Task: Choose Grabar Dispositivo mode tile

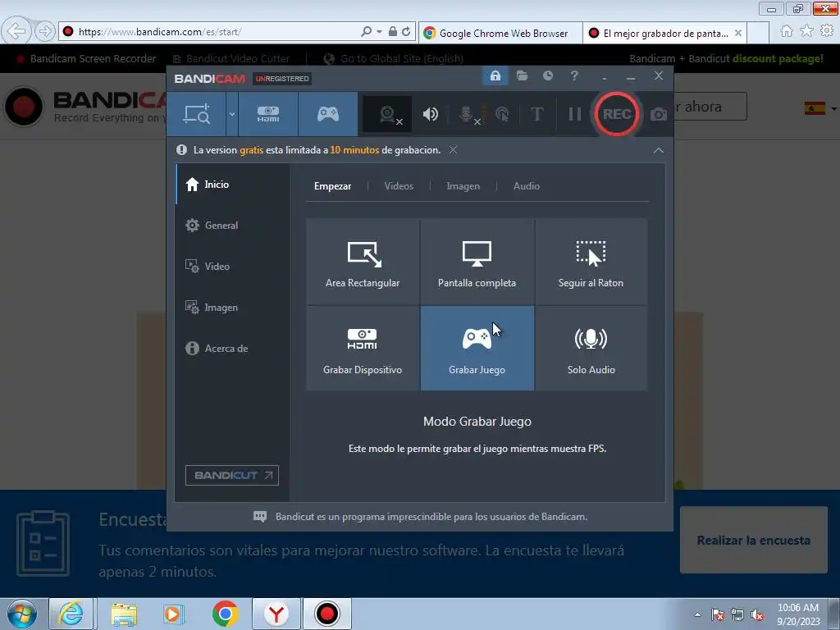Action: click(x=363, y=348)
